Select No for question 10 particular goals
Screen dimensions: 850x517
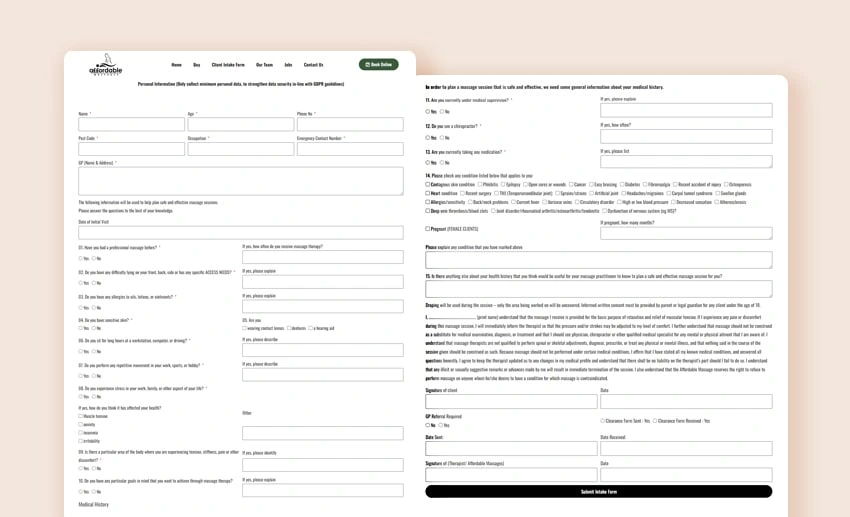click(x=94, y=492)
